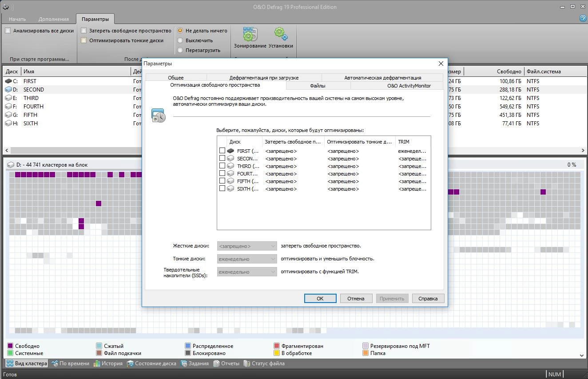Viewport: 588px width, 379px height.
Task: Check the SECOND disk checkbox in dialog
Action: 222,159
